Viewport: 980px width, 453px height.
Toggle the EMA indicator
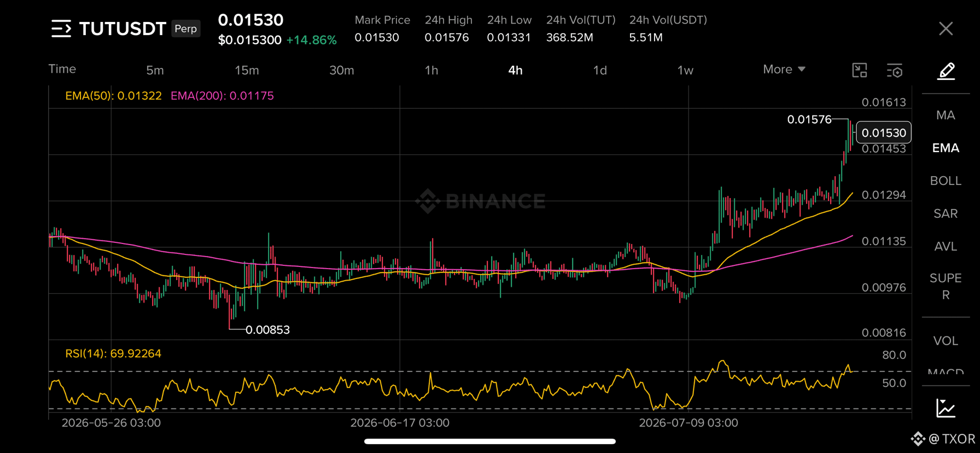click(x=946, y=148)
